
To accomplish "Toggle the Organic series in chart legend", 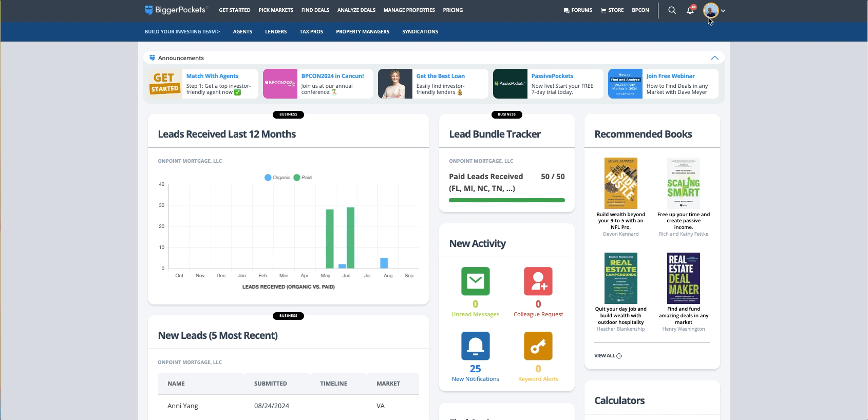I will [277, 178].
